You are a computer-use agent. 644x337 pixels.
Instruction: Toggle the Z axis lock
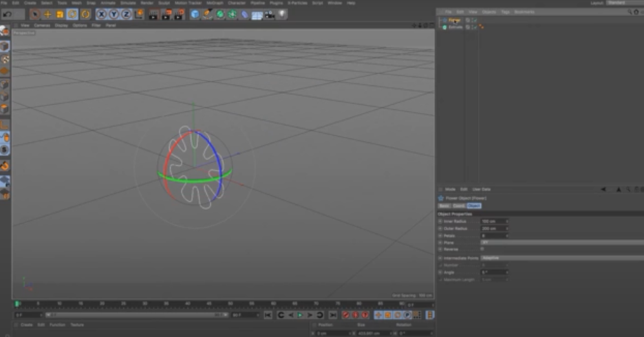point(126,14)
